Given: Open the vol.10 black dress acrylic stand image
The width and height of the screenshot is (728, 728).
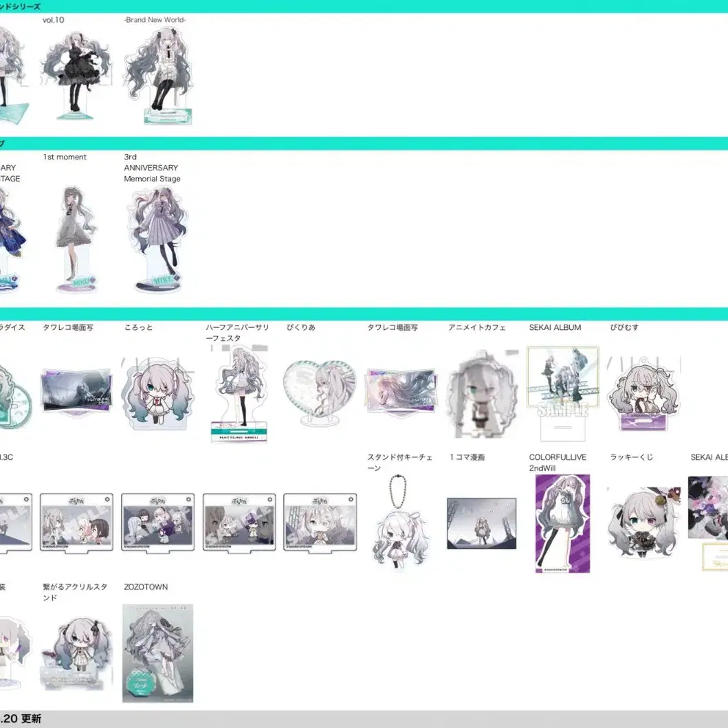Looking at the screenshot, I should point(76,76).
